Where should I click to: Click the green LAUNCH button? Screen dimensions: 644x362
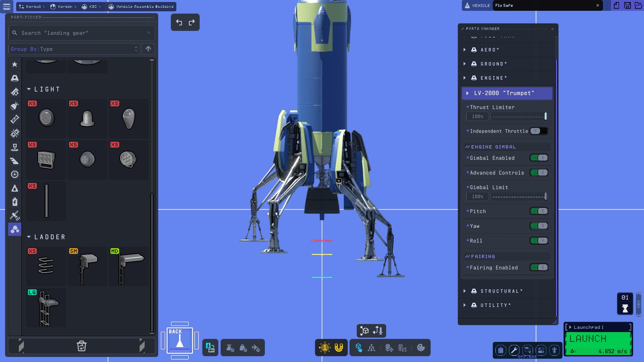(598, 343)
